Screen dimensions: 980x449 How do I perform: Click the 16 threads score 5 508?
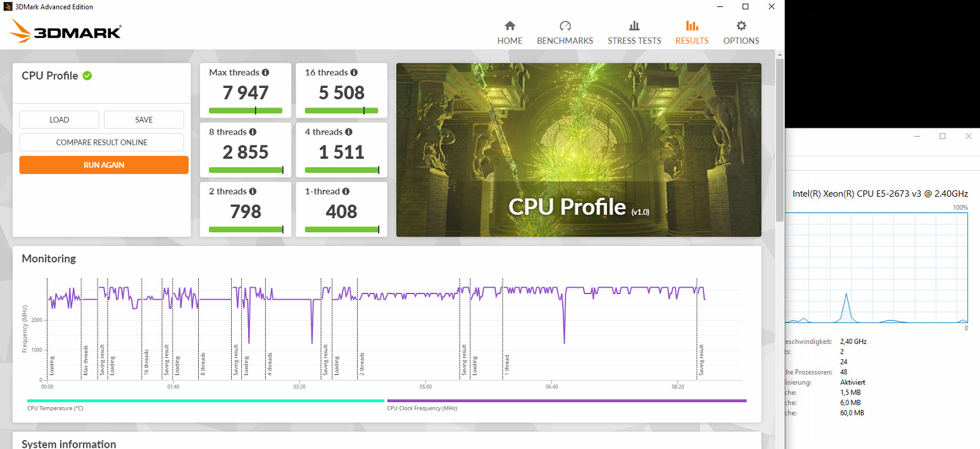point(341,93)
